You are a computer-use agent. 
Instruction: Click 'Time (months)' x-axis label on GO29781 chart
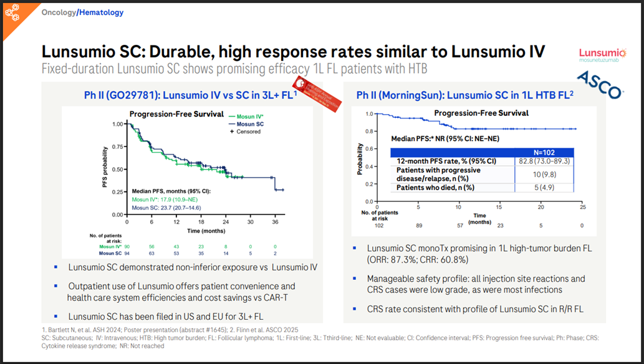[206, 231]
